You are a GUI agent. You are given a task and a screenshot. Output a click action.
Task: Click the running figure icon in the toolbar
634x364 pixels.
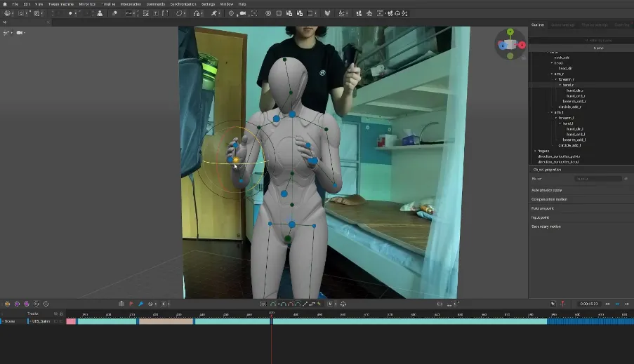214,13
